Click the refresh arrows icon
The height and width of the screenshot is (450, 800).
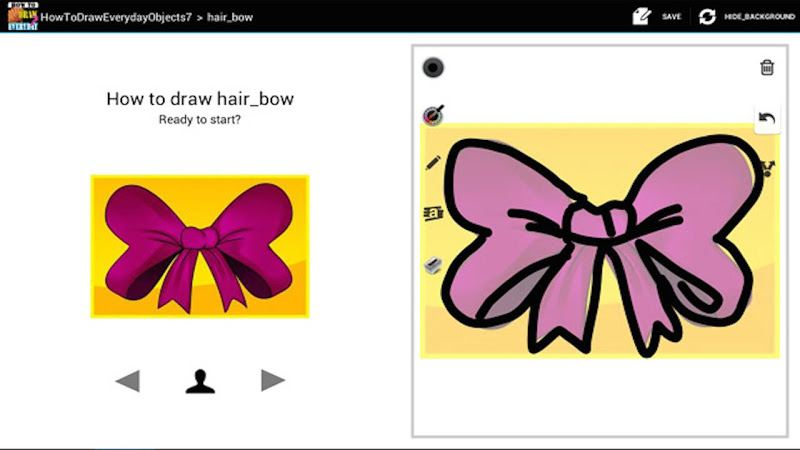point(707,17)
